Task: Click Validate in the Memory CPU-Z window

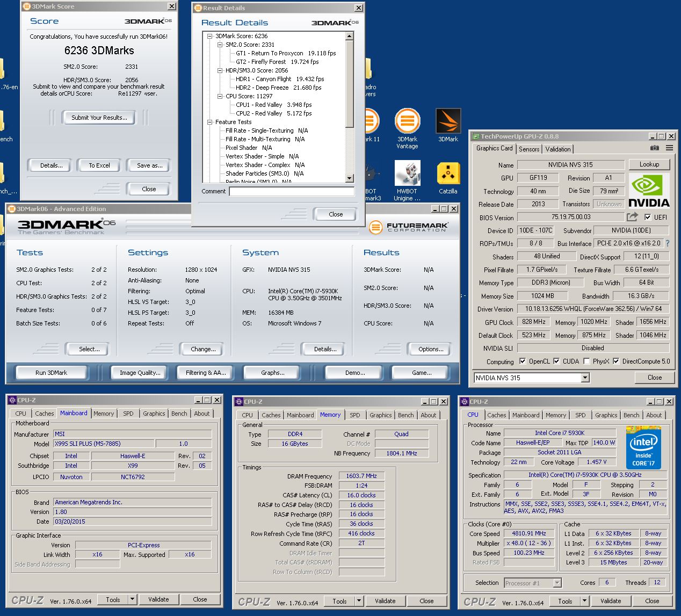Action: click(x=385, y=601)
